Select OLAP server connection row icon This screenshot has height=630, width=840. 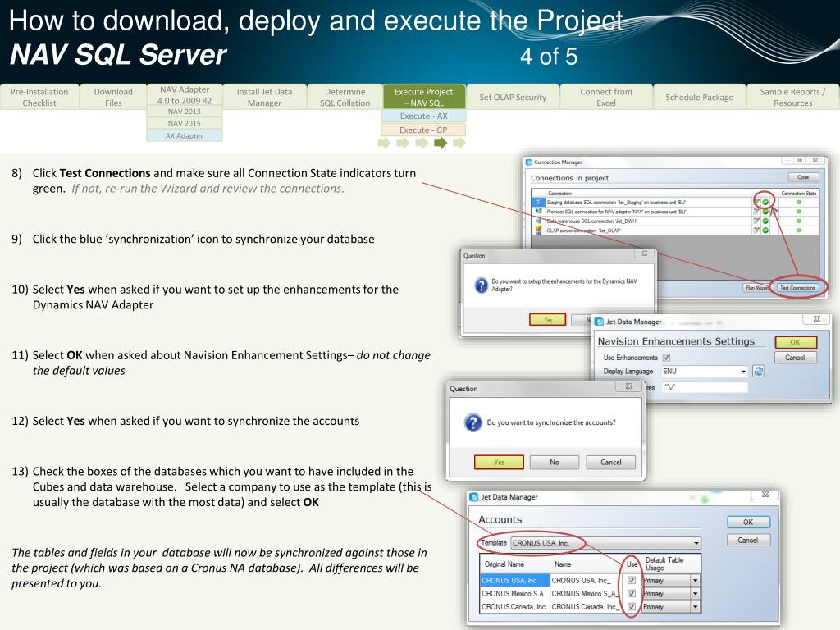coord(538,230)
